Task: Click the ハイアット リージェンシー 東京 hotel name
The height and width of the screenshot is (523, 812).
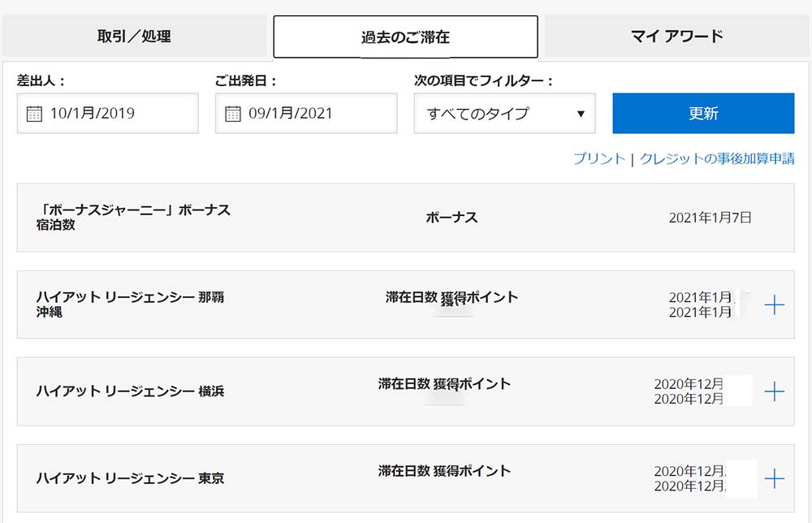Action: (x=130, y=478)
